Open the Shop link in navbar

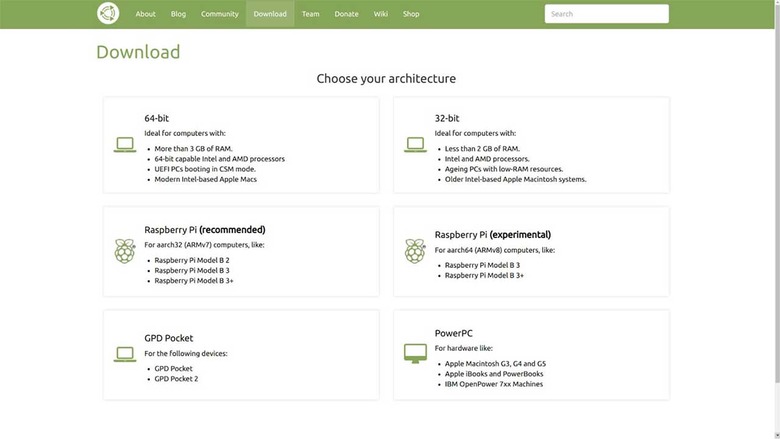tap(411, 14)
